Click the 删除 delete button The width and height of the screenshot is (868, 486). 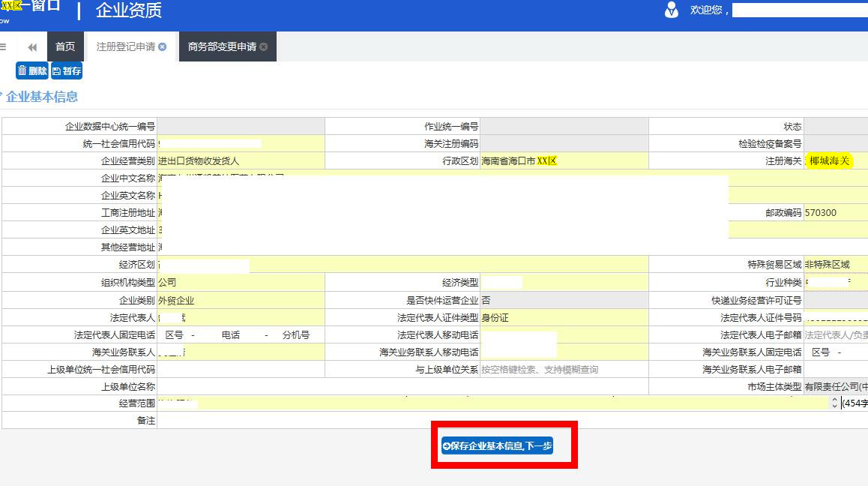(x=32, y=70)
